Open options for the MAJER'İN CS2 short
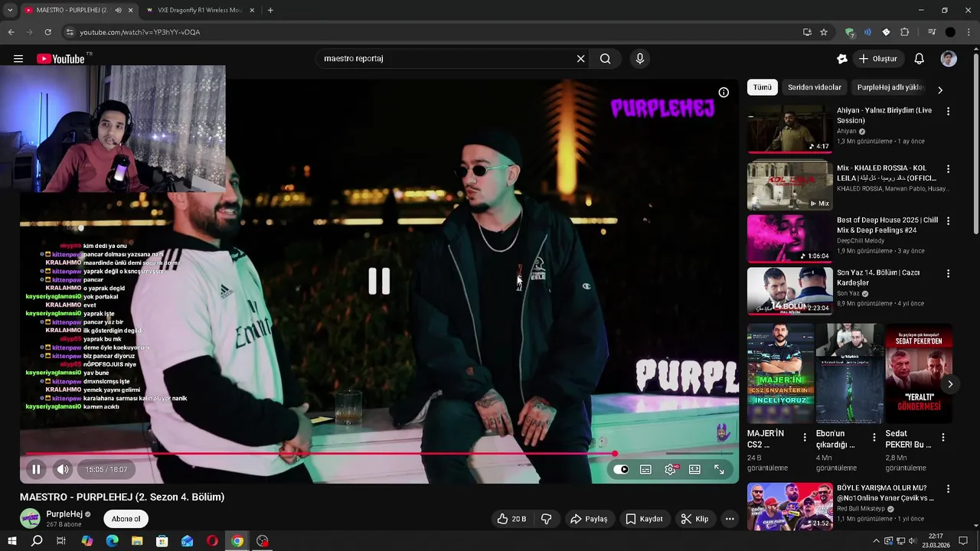980x551 pixels. click(804, 438)
